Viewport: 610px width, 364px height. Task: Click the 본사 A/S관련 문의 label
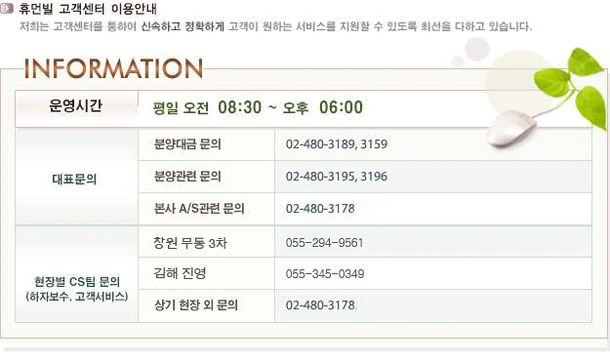click(199, 209)
